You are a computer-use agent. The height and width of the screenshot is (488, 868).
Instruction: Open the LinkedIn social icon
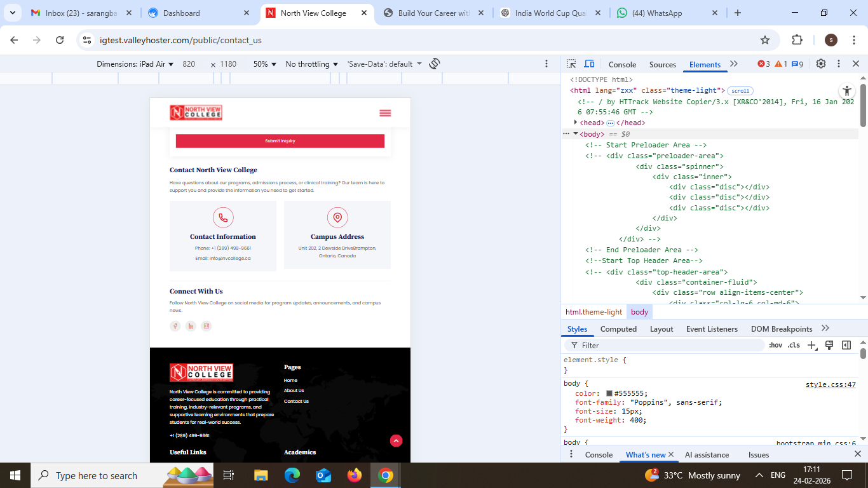coord(191,326)
